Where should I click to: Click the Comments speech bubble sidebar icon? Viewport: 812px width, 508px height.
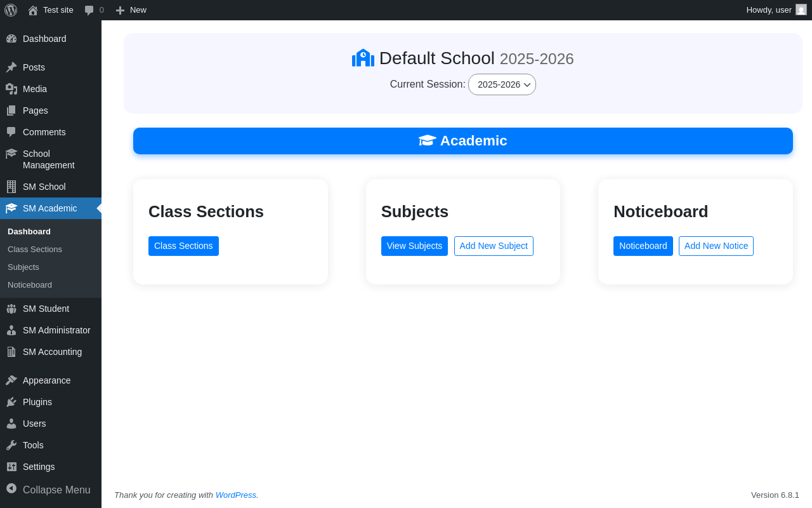click(x=11, y=132)
